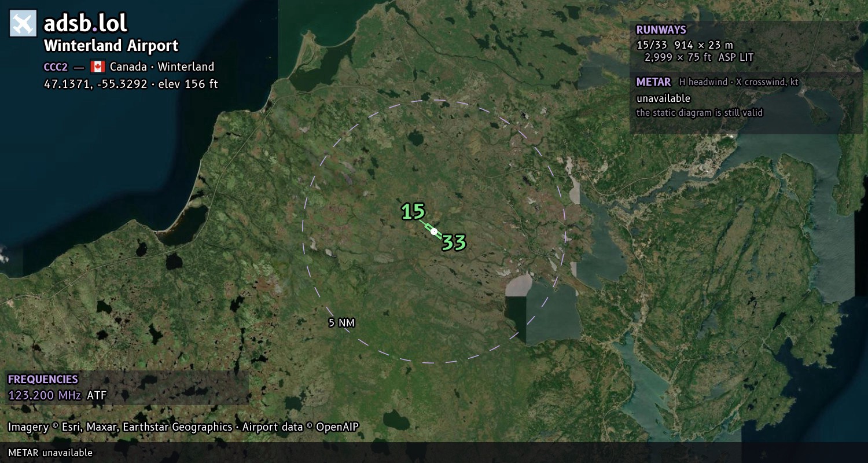Click the "123.200 MHz" frequency value
The width and height of the screenshot is (868, 463).
click(45, 396)
